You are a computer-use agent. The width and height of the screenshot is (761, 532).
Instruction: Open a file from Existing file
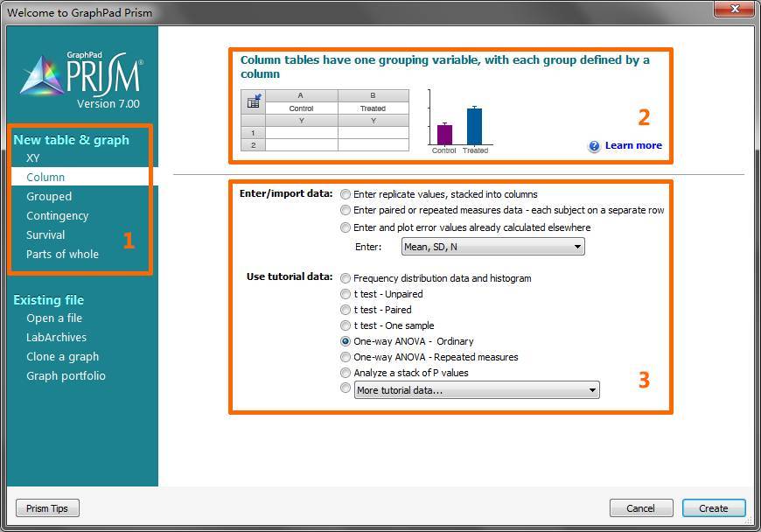click(54, 318)
